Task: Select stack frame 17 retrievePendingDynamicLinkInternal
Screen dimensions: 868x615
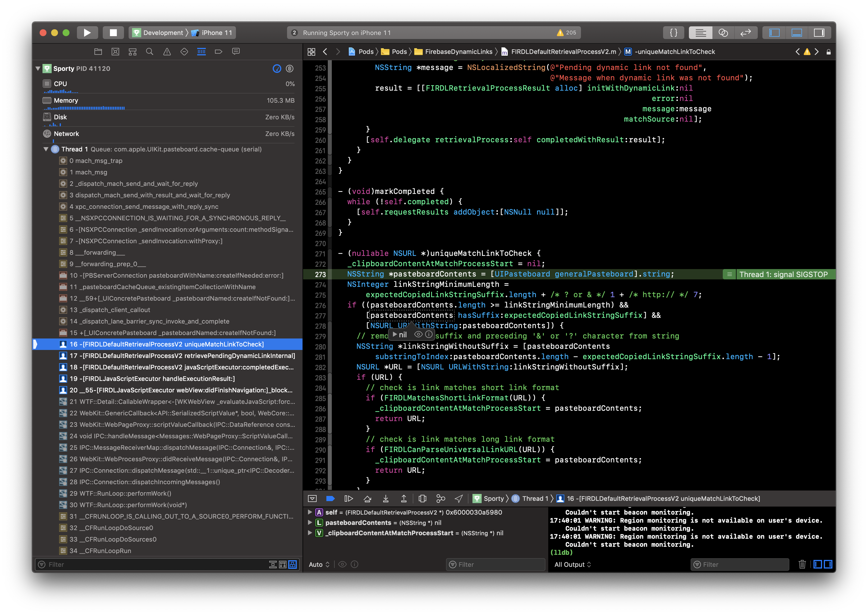Action: tap(182, 356)
